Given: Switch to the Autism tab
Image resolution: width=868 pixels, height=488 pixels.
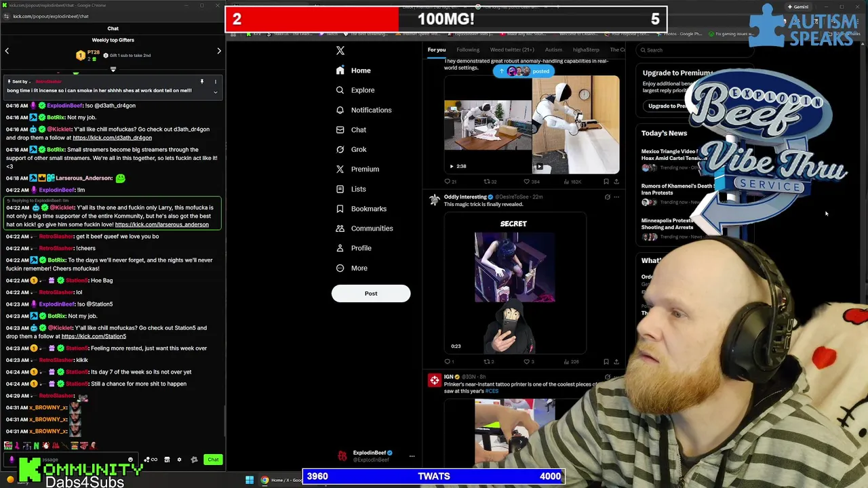Looking at the screenshot, I should (x=553, y=49).
